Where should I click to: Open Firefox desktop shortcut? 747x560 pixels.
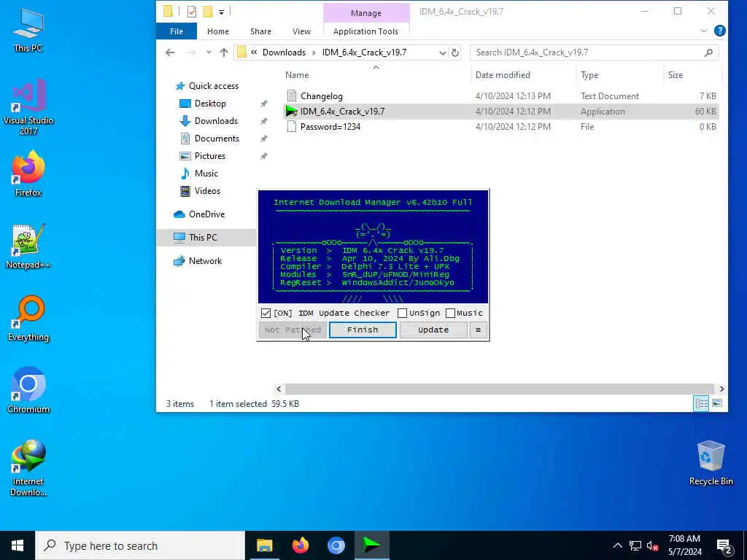coord(28,174)
